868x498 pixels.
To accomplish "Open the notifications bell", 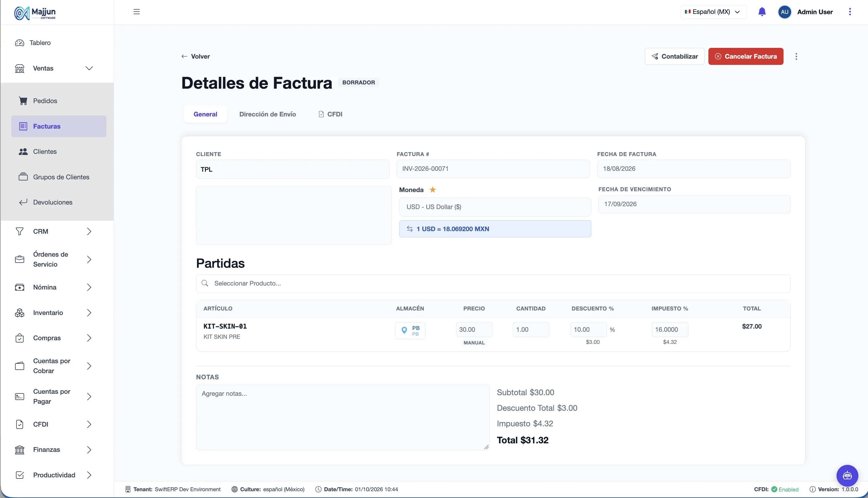I will pyautogui.click(x=762, y=12).
